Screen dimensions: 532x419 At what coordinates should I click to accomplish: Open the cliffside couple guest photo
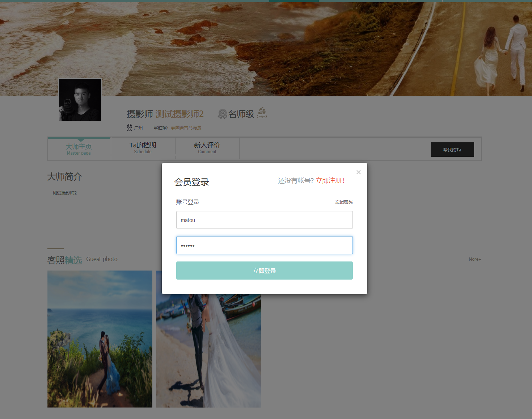coord(100,339)
